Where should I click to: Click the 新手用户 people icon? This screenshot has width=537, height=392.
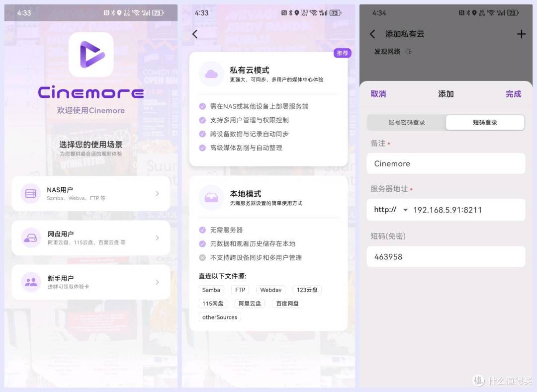tap(31, 282)
